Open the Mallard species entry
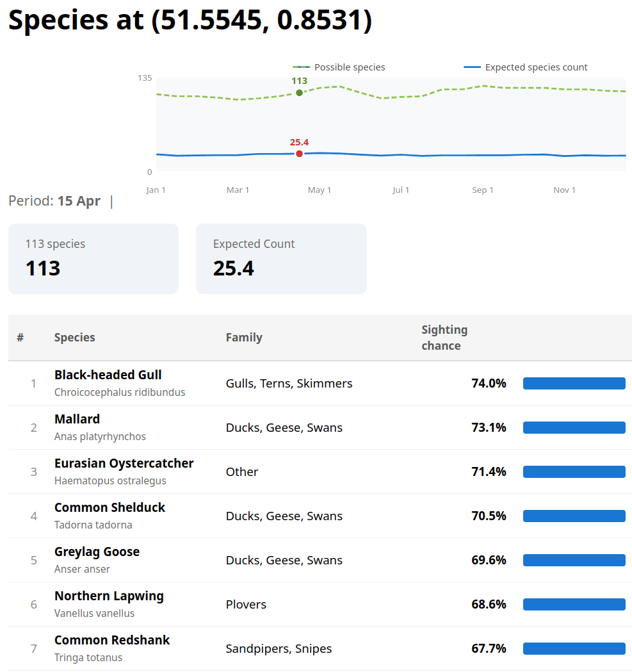This screenshot has width=632, height=672. [x=77, y=419]
